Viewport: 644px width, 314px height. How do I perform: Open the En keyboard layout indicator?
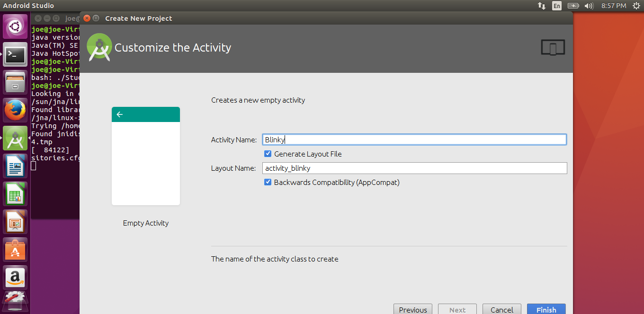coord(557,6)
